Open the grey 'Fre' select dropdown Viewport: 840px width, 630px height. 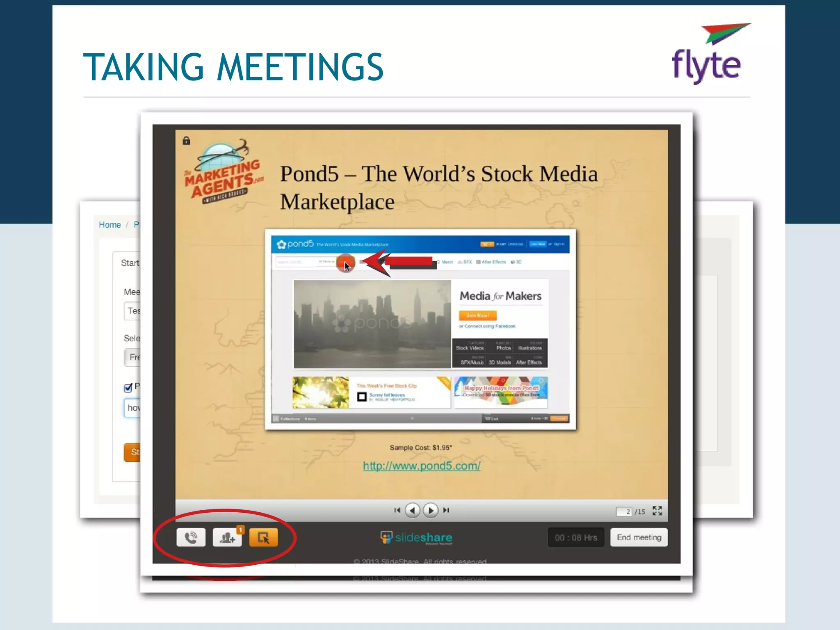click(133, 357)
